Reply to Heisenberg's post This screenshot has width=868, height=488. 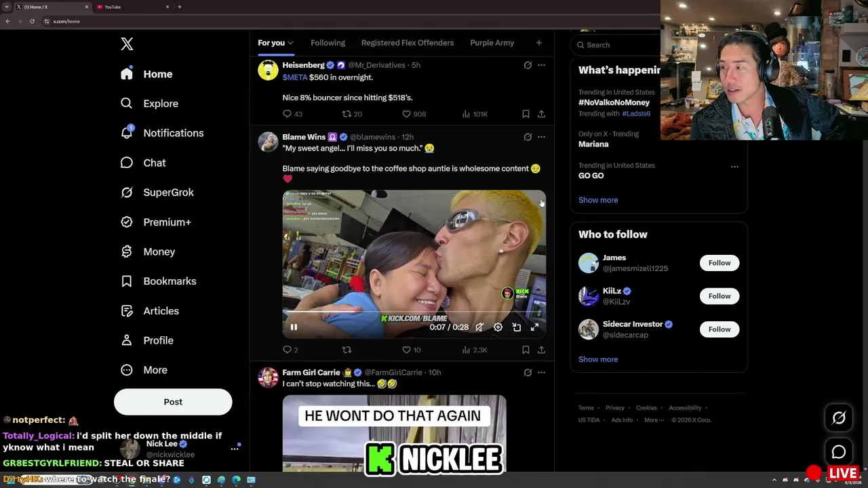292,114
